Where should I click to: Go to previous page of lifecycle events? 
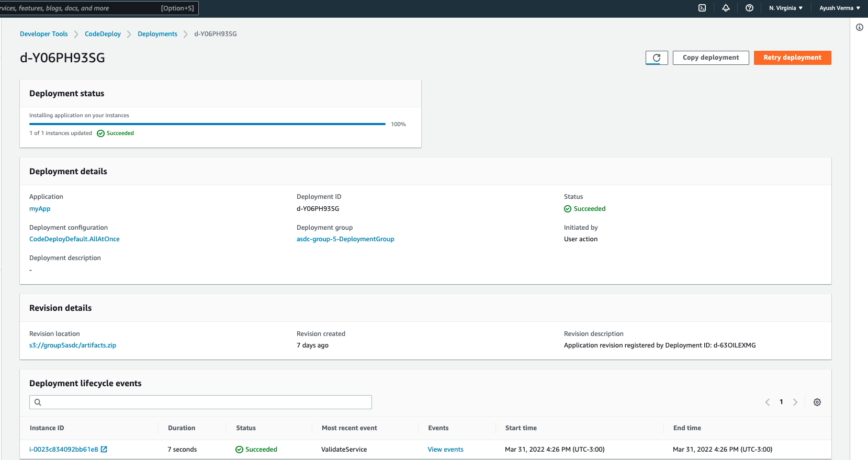(768, 402)
